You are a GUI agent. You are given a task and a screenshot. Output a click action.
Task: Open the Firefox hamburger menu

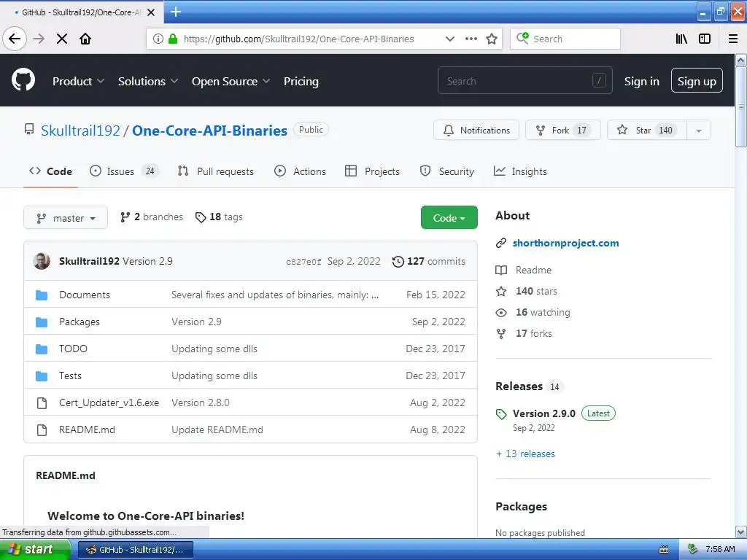(733, 39)
